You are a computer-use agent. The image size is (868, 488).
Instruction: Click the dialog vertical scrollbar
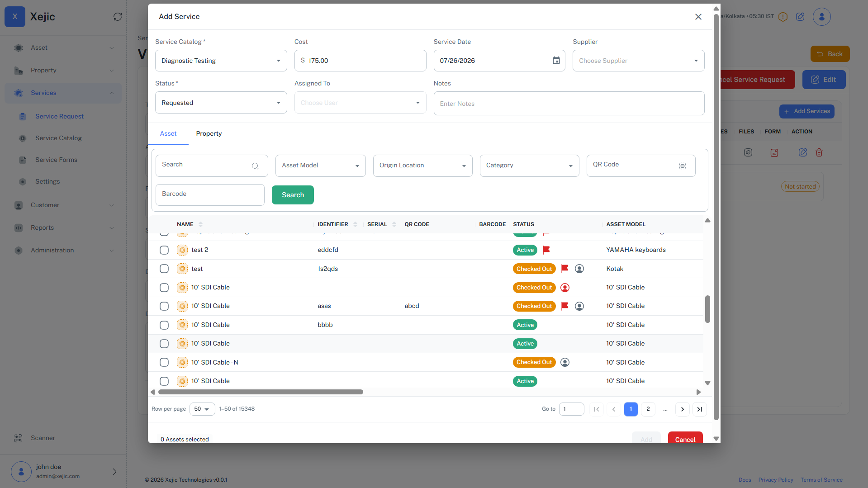click(716, 217)
